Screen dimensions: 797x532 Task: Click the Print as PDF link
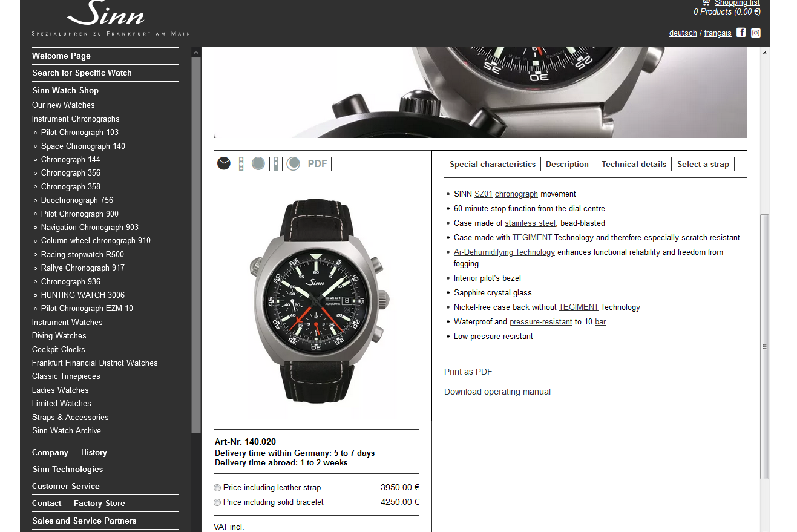point(468,372)
